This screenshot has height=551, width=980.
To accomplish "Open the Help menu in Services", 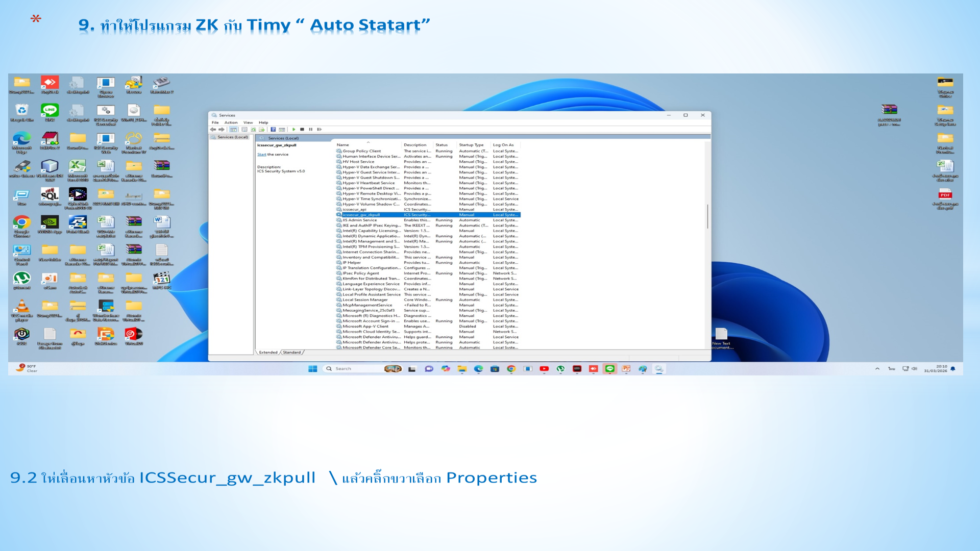I will pyautogui.click(x=263, y=122).
